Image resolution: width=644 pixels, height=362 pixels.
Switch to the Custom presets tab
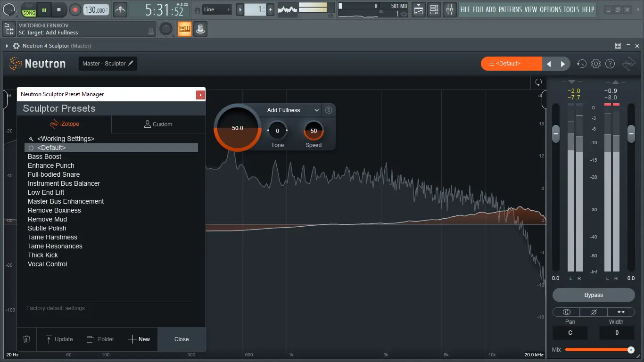(x=158, y=124)
